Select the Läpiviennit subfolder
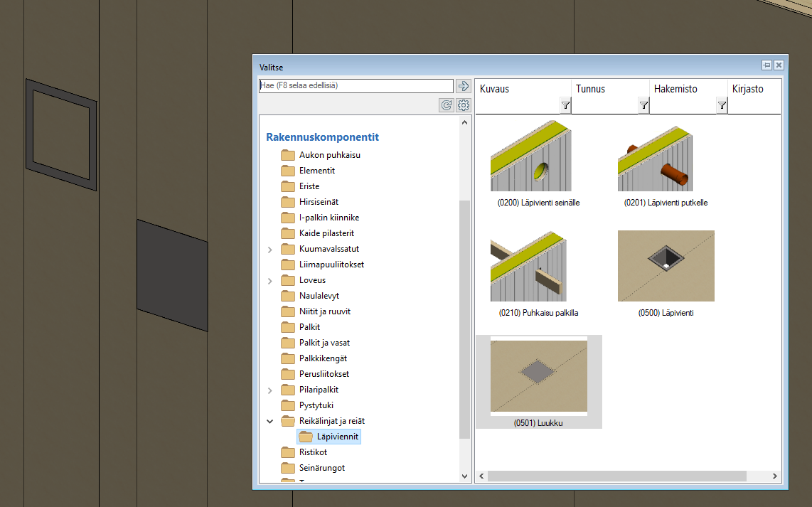The image size is (812, 507). point(338,437)
